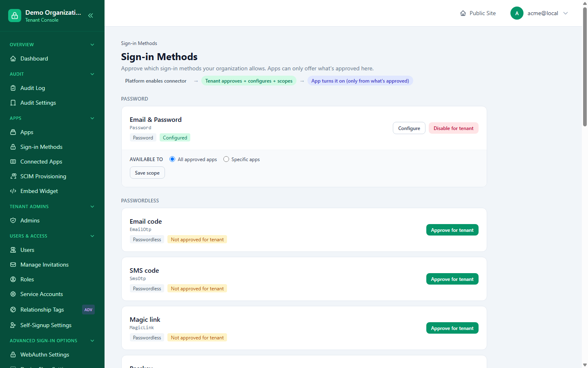Viewport: 588px width, 368px height.
Task: Click the "Not approved for tenant" badge under Email code
Action: click(197, 239)
